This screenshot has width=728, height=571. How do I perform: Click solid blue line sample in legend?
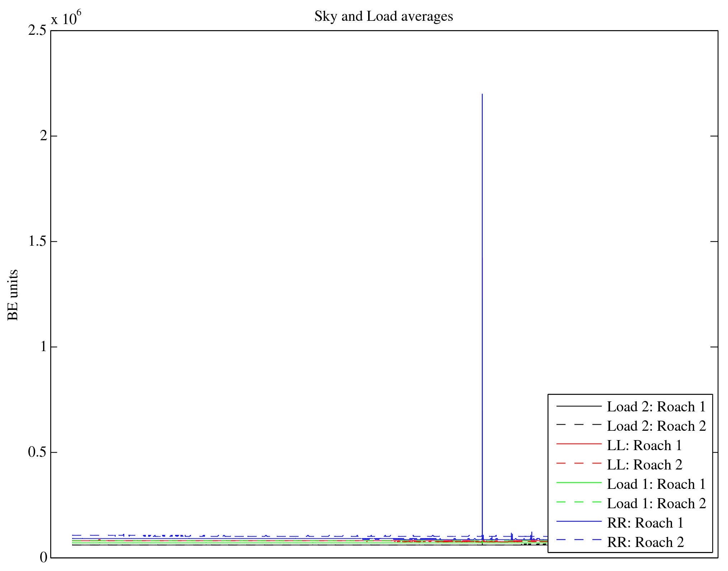[x=579, y=521]
